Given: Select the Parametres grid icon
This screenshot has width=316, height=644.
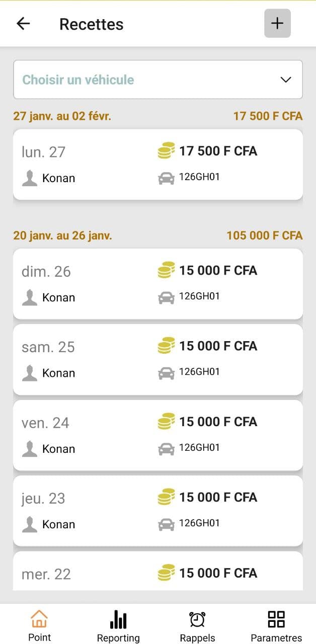Looking at the screenshot, I should coord(276,618).
